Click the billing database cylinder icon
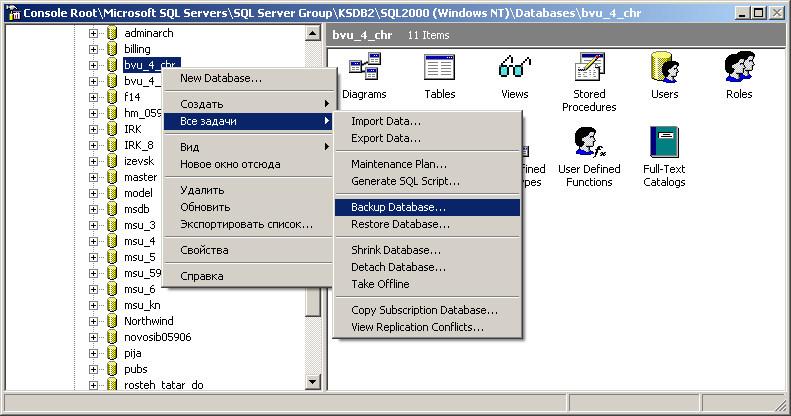Viewport: 791px width, 416px height. 112,49
